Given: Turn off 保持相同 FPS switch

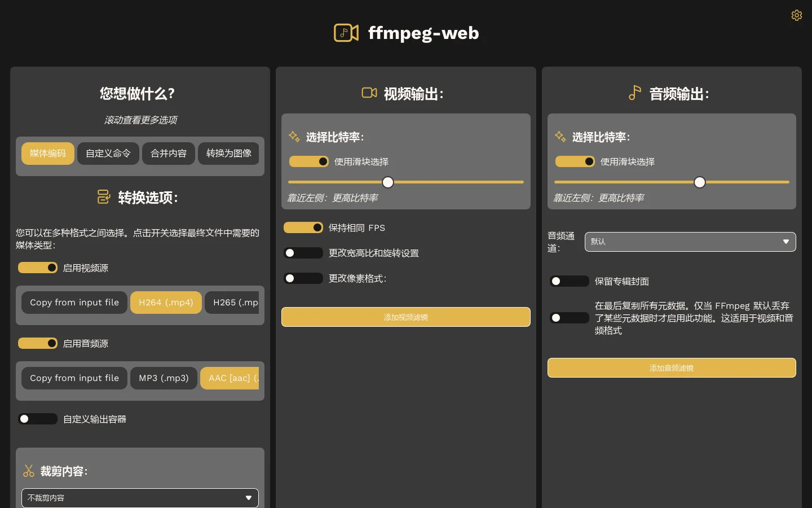Looking at the screenshot, I should [303, 227].
